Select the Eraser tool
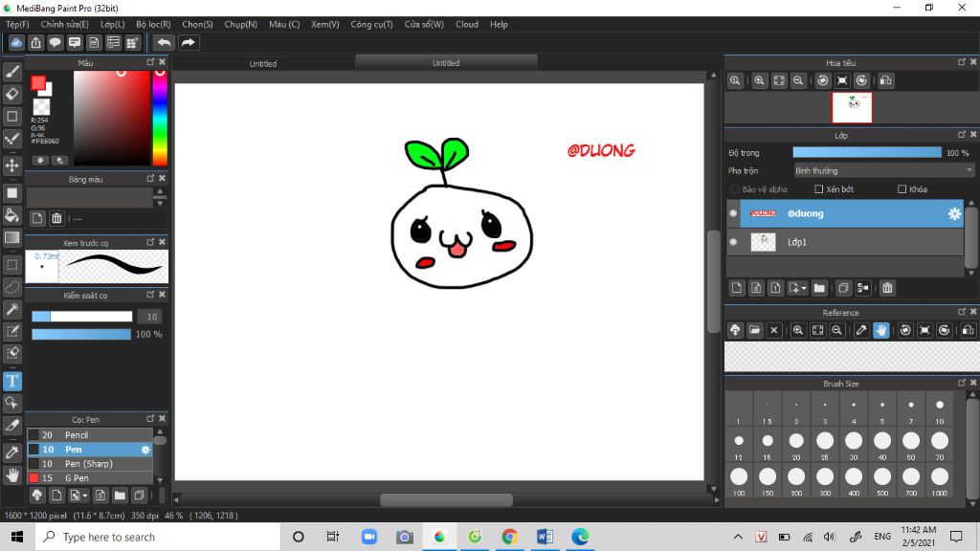 click(x=11, y=94)
